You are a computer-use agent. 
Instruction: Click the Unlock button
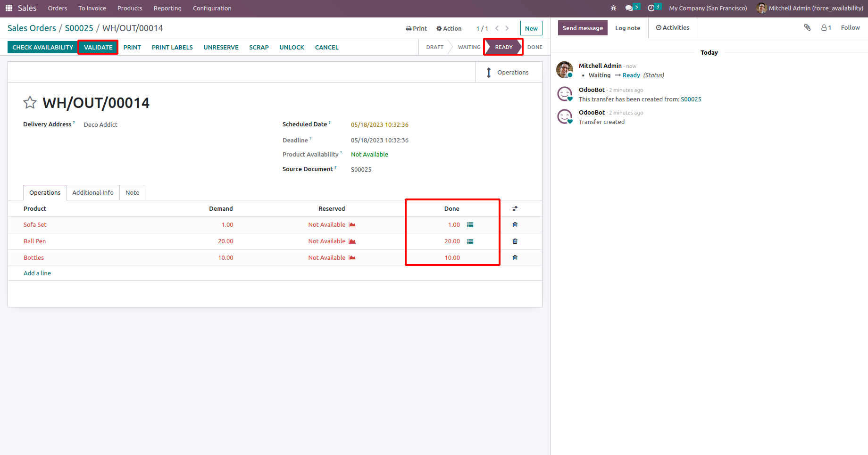292,47
